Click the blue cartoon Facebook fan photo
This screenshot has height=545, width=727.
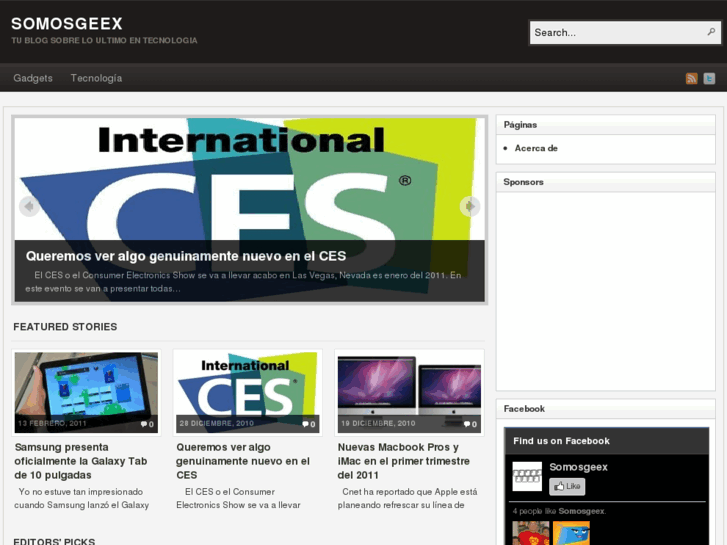tap(571, 533)
